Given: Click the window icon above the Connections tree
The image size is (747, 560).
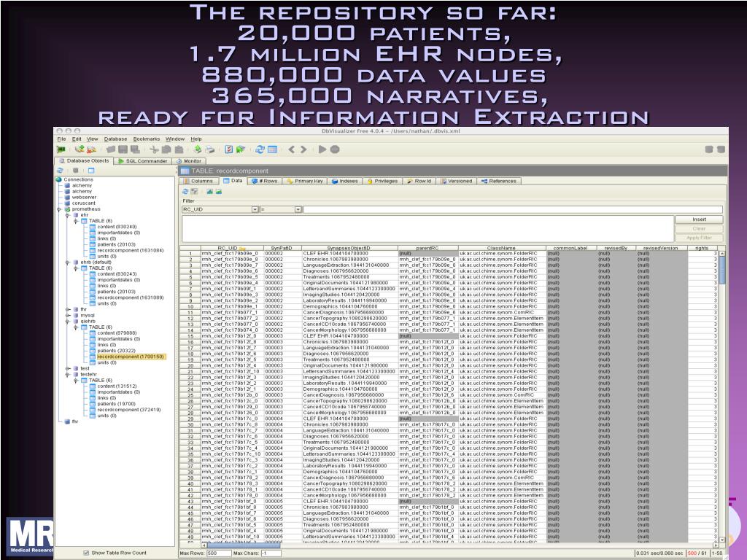Looking at the screenshot, I should point(91,171).
